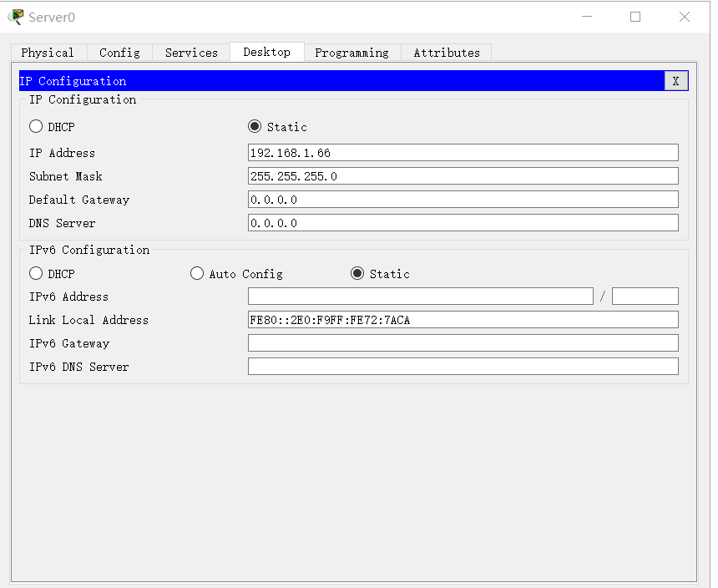Select Static radio under IP Configuration
This screenshot has width=718, height=588.
click(255, 126)
